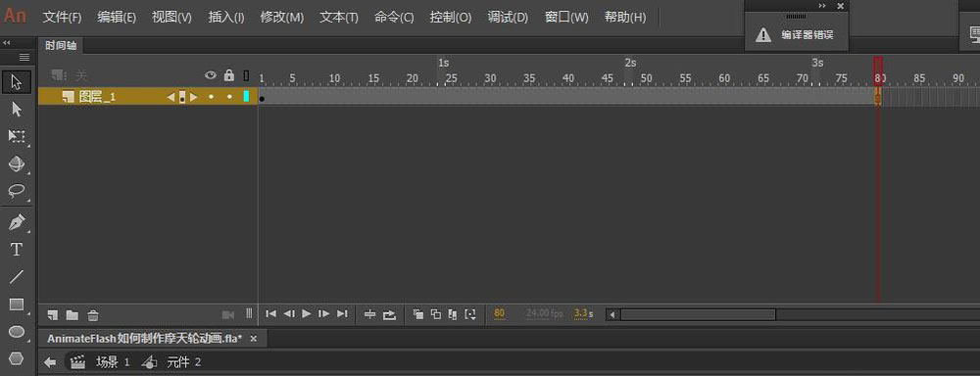This screenshot has width=980, height=376.
Task: Toggle edit multiple frames
Action: 453,314
